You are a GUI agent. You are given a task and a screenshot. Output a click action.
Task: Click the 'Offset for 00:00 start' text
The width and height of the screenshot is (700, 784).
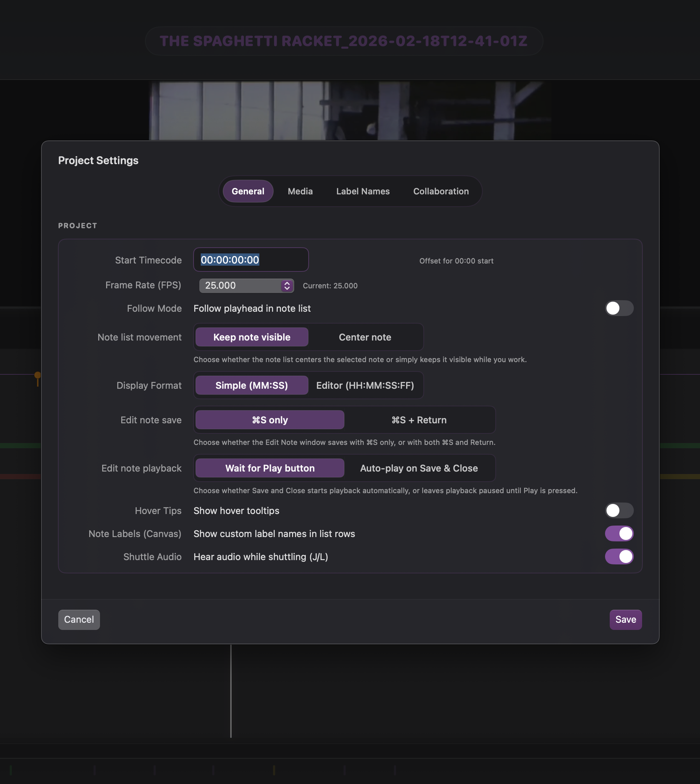pos(456,261)
